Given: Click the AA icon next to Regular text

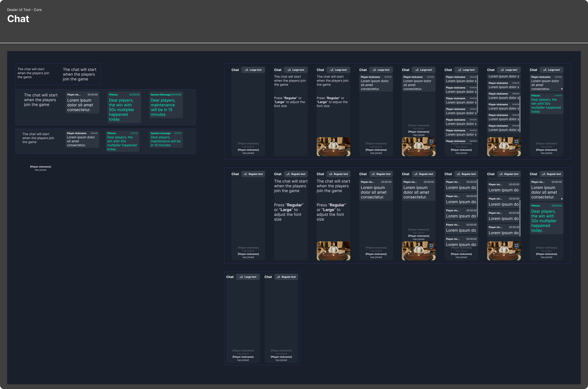Looking at the screenshot, I should pos(246,174).
